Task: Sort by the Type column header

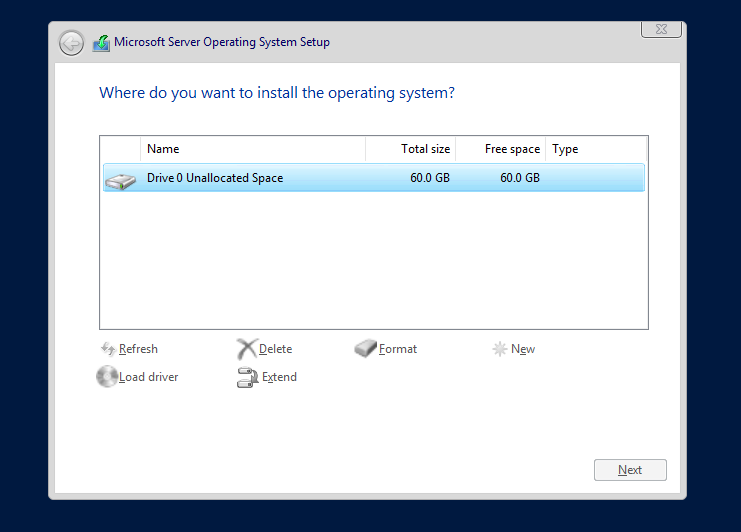Action: 596,149
